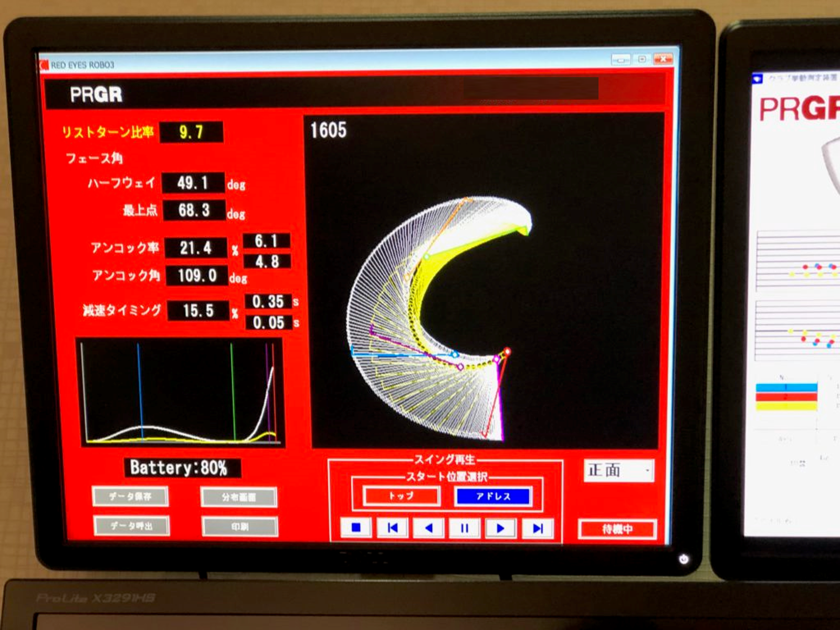840x630 pixels.
Task: Click the アンコック率 value 21.4
Action: tap(196, 248)
